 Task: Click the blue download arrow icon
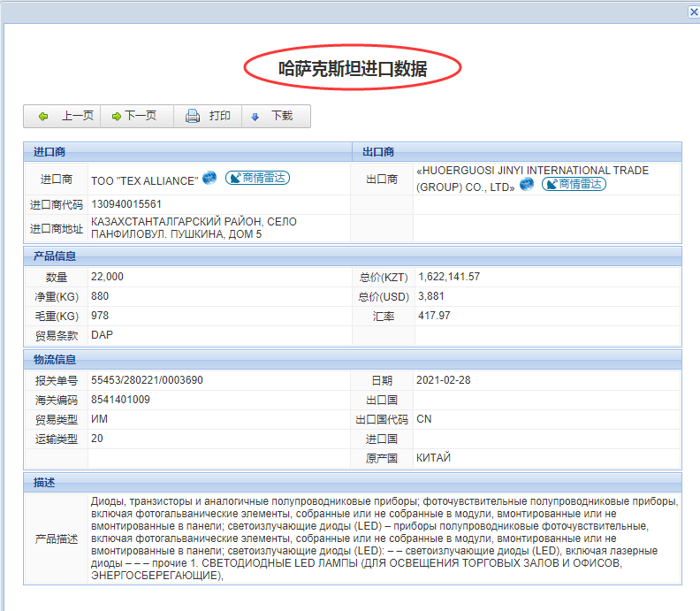(x=255, y=117)
